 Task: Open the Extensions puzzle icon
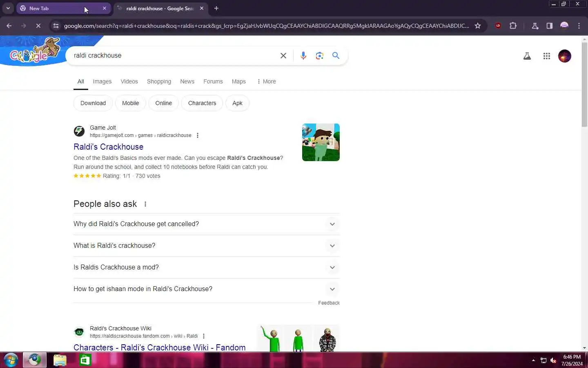click(x=513, y=26)
